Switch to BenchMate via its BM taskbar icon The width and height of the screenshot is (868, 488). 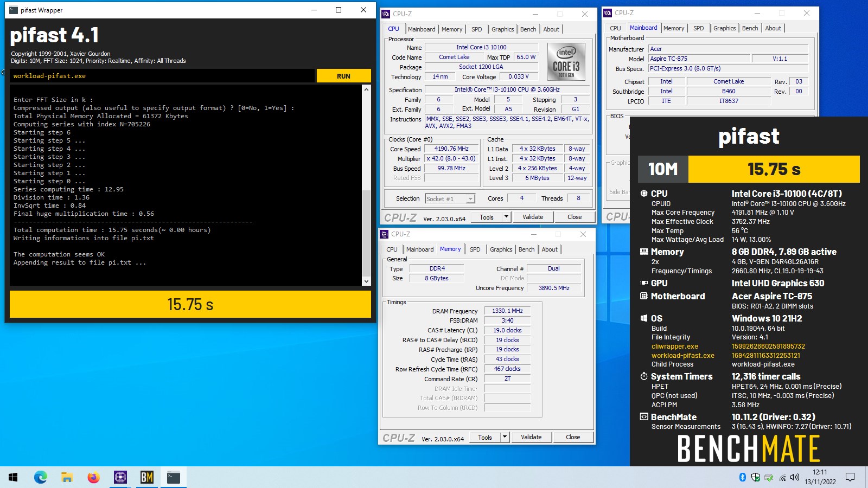(146, 477)
